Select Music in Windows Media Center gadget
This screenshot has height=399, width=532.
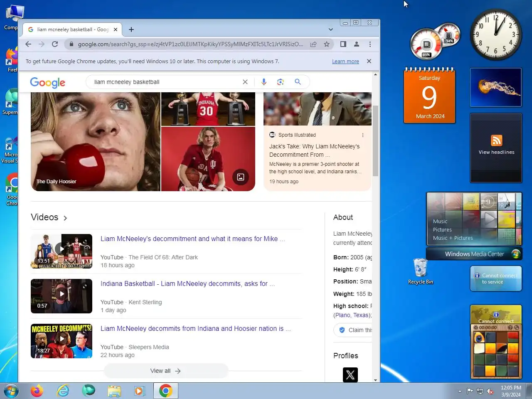440,222
